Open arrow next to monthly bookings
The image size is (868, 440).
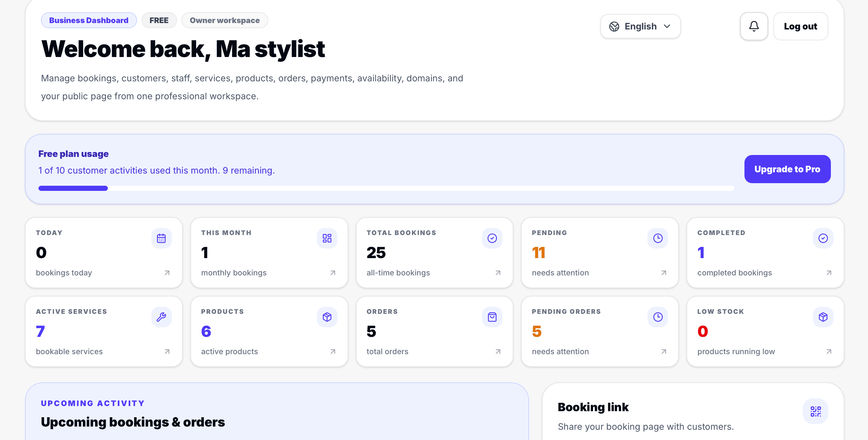pos(333,273)
